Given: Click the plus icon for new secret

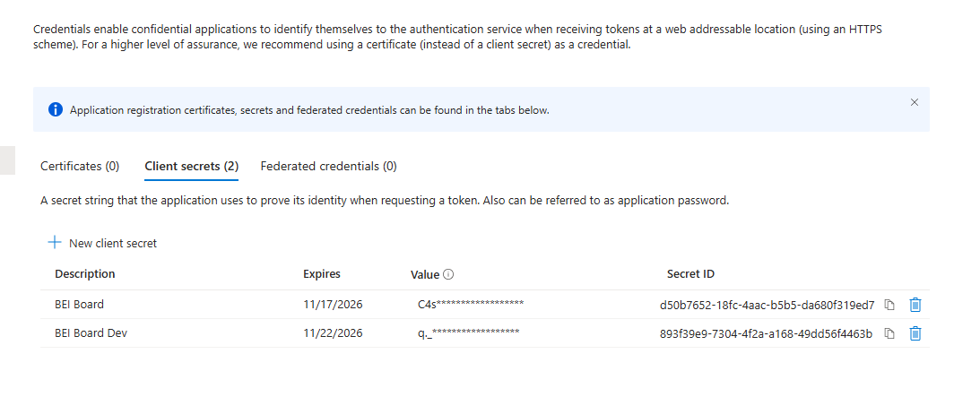Looking at the screenshot, I should pos(55,243).
